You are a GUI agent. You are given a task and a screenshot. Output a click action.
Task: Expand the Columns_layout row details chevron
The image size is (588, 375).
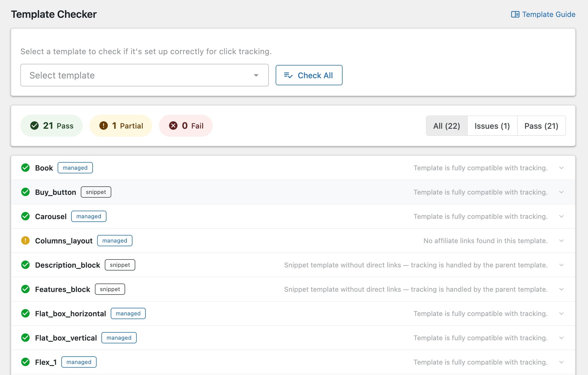click(x=561, y=241)
